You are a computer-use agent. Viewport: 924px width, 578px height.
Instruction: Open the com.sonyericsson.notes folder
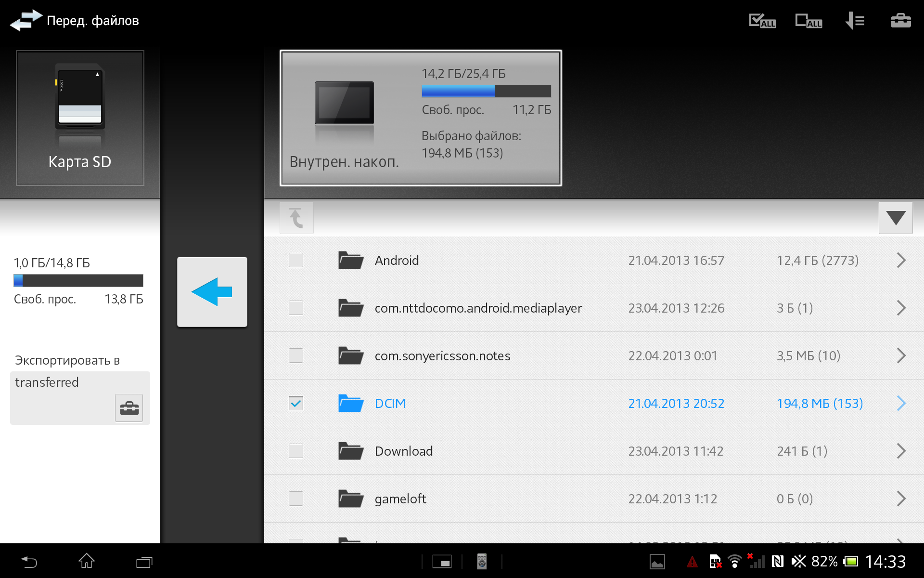click(442, 356)
